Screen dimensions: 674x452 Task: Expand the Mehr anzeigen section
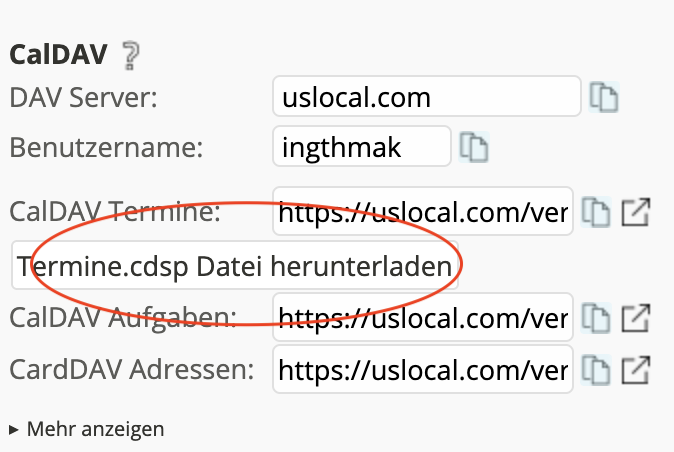click(86, 429)
